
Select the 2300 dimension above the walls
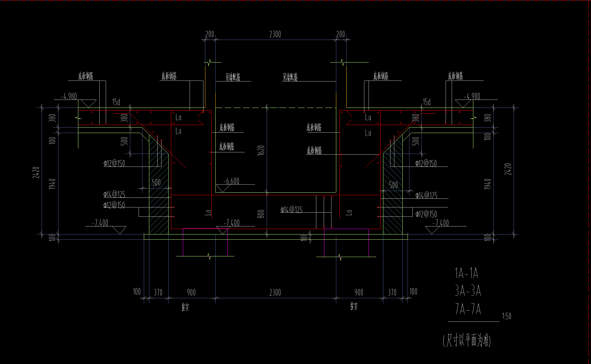tap(275, 34)
